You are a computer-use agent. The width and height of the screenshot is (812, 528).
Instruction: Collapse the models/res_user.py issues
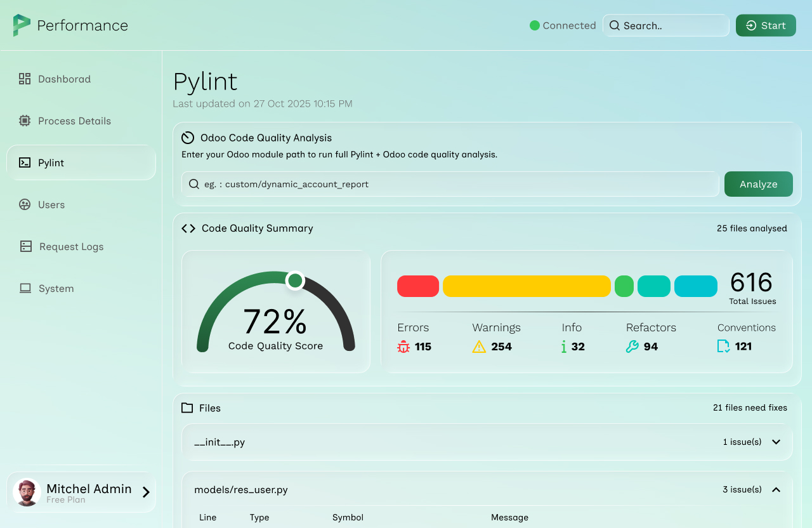776,489
